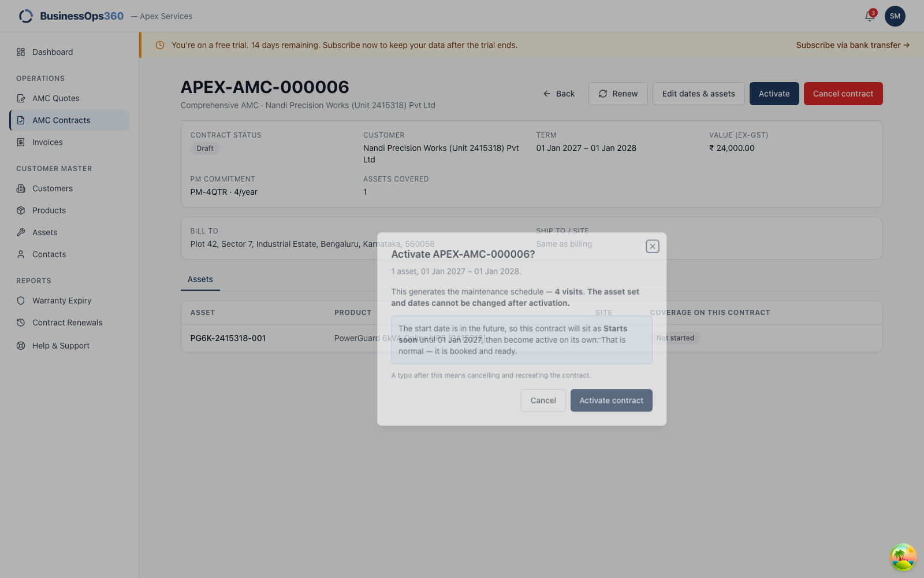Click the Renew button
924x578 pixels.
[618, 94]
